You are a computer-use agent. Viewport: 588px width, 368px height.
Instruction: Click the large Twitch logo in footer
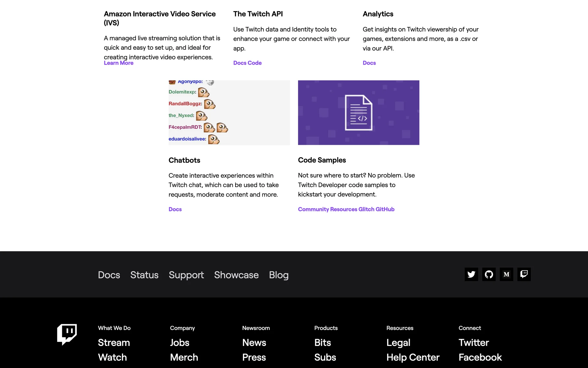click(x=67, y=334)
